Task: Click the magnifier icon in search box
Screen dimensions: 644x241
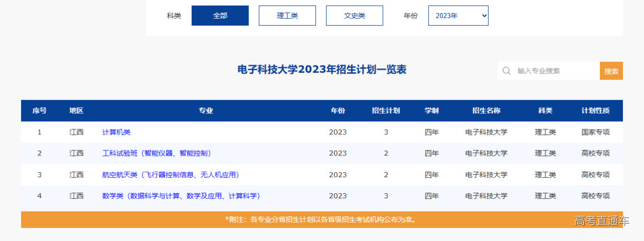Action: pyautogui.click(x=507, y=71)
